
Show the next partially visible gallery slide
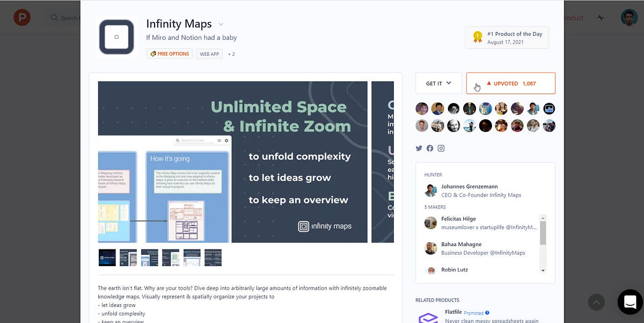pyautogui.click(x=383, y=162)
